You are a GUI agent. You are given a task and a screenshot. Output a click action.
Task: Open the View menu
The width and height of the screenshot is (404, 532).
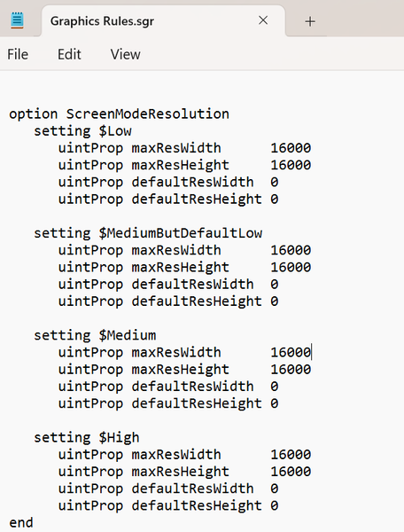(126, 54)
